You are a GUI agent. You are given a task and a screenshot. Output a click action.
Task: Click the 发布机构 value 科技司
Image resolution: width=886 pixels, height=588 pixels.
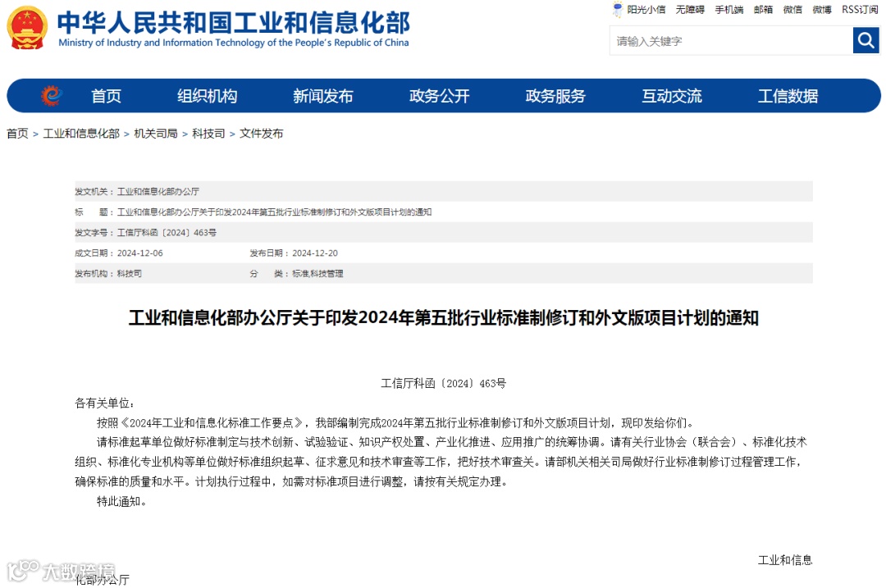coord(130,273)
